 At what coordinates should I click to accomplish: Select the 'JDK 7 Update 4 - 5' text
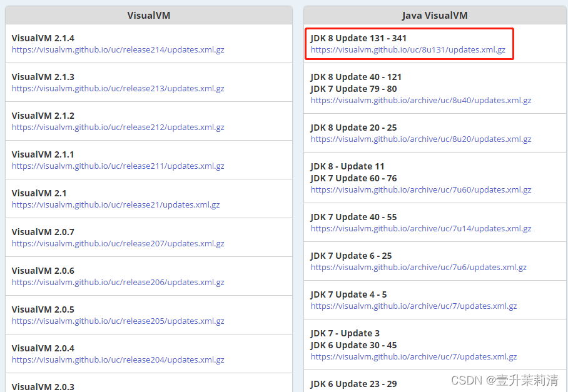click(x=348, y=294)
